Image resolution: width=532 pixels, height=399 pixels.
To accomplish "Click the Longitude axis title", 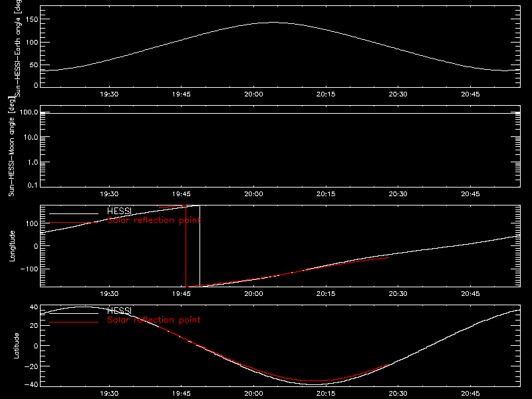I will pos(12,246).
